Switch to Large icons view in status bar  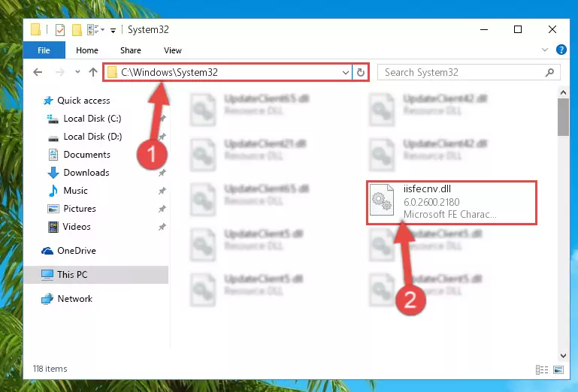pyautogui.click(x=558, y=369)
